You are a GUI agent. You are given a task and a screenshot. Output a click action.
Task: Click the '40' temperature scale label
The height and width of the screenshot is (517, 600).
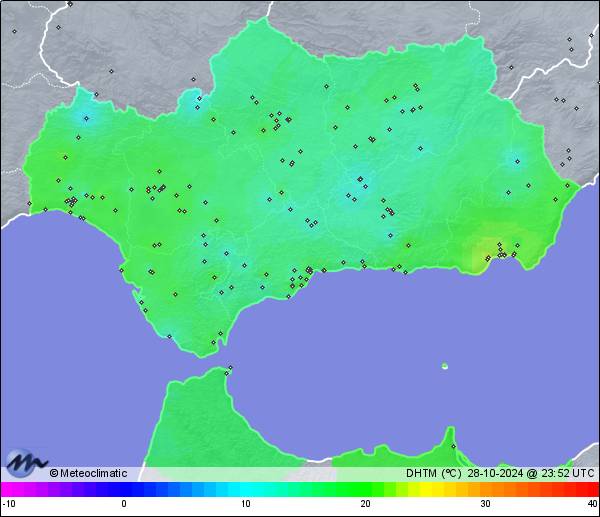593,504
